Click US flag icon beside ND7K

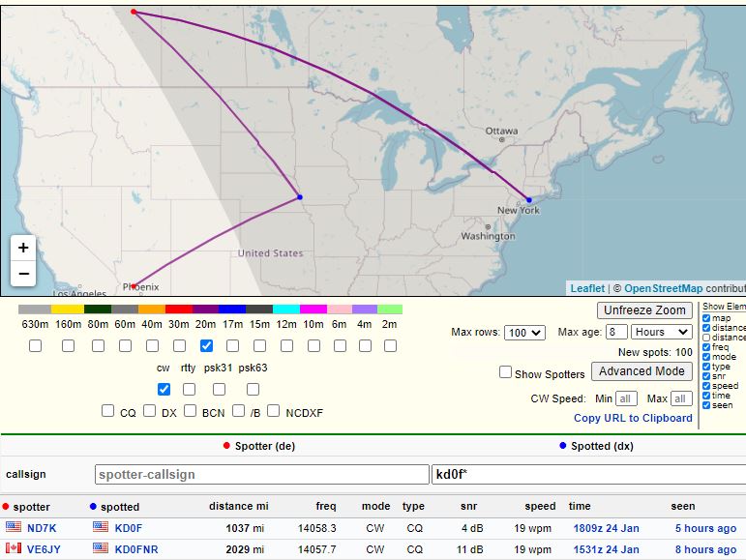pyautogui.click(x=14, y=527)
